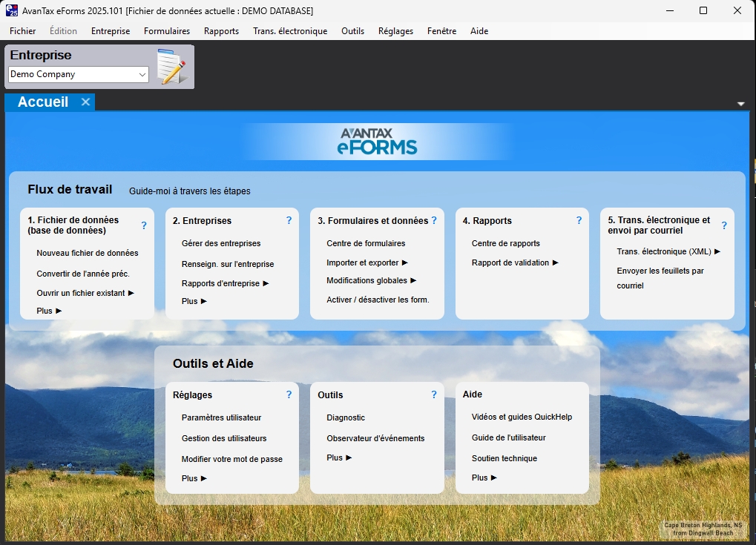The height and width of the screenshot is (545, 756).
Task: Open Paramètres utilisateur
Action: [221, 417]
